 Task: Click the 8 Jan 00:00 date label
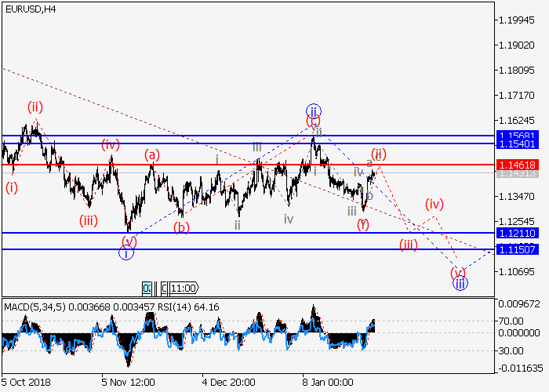tap(327, 383)
